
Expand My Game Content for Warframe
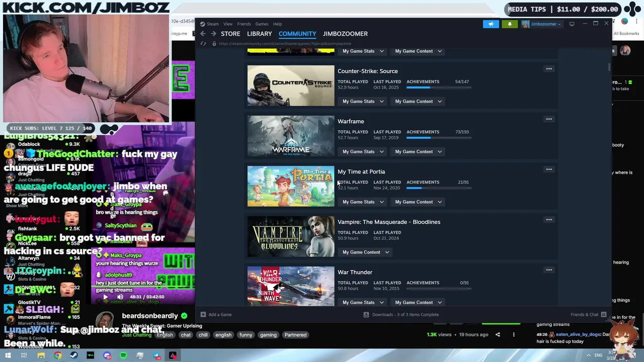(x=418, y=151)
